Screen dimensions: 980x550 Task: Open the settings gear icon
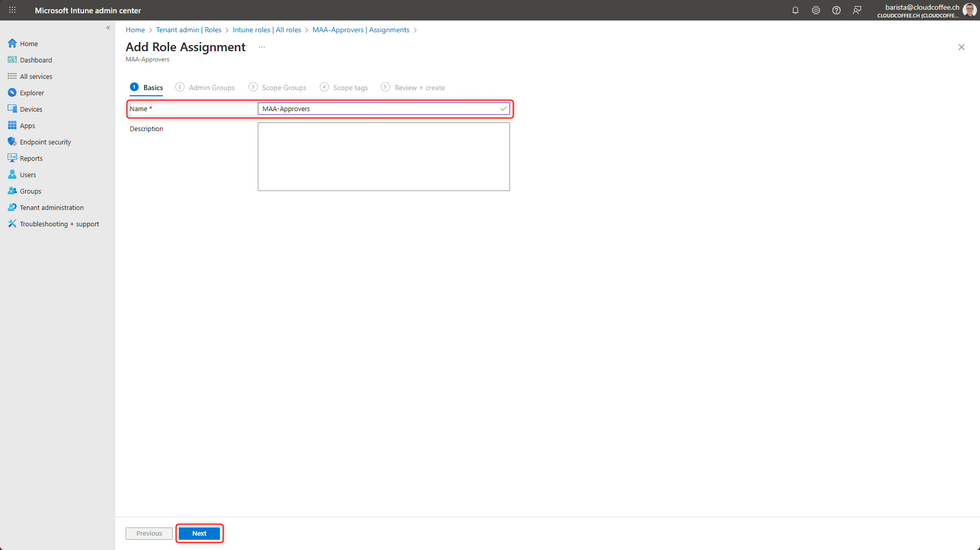(x=816, y=10)
